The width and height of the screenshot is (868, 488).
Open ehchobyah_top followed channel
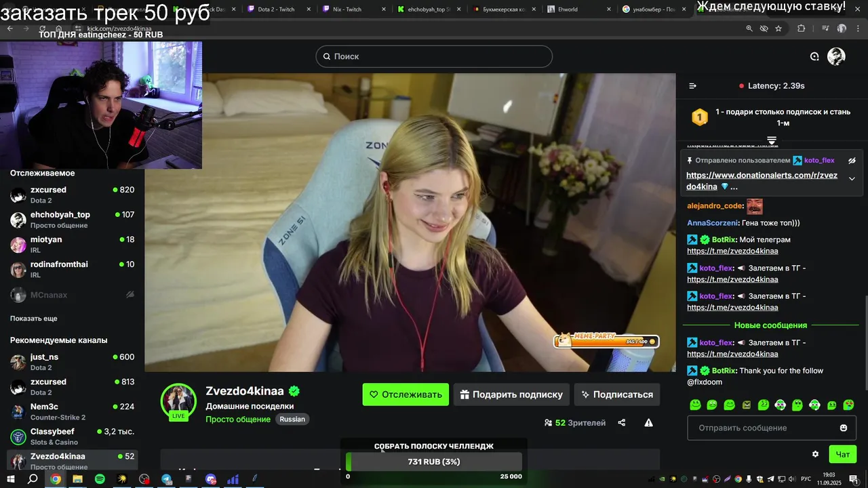72,220
